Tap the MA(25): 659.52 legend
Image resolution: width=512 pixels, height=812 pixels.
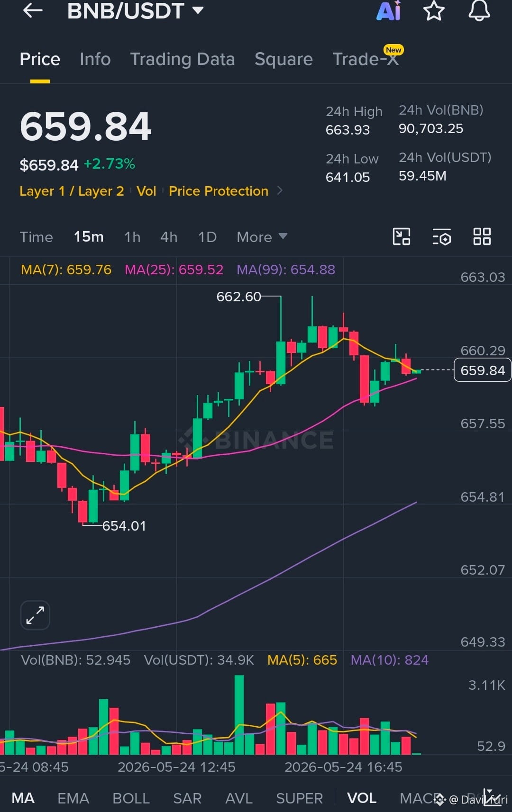click(x=174, y=270)
